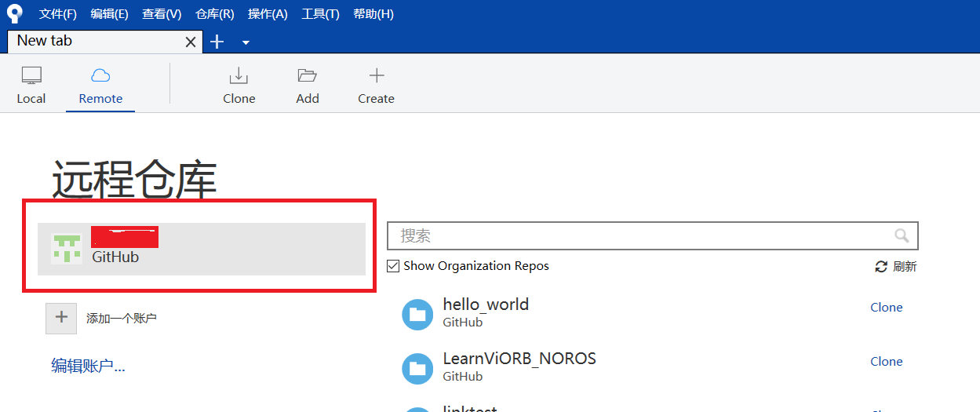Open the 仓库(R) menu
The height and width of the screenshot is (412, 980).
[x=215, y=14]
